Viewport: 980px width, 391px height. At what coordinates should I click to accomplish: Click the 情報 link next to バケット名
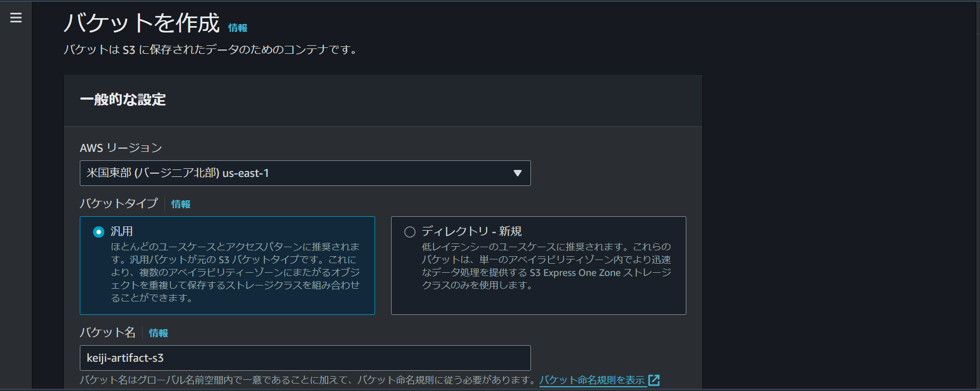158,333
